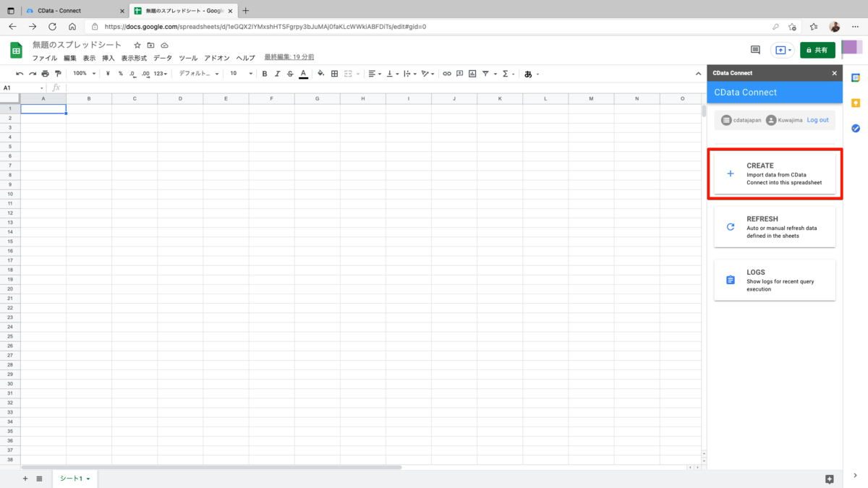Click the Sheets home logo

(16, 50)
